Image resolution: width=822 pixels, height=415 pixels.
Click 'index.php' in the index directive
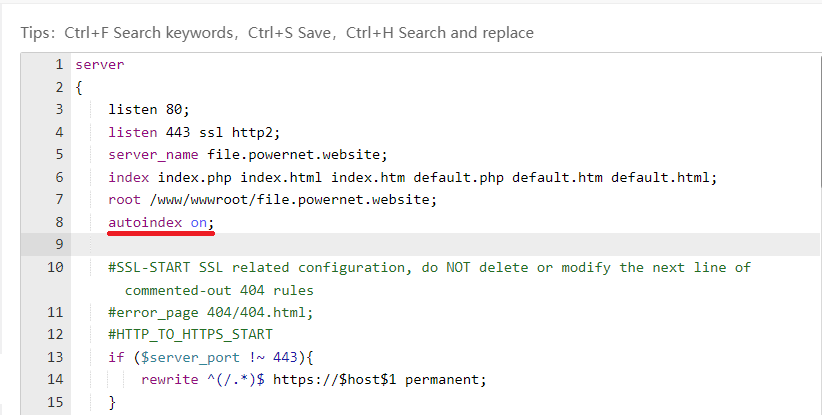coord(195,177)
